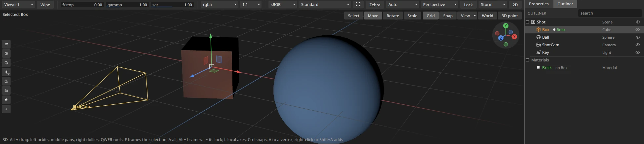Click the red X-axis arrow of move gizmo
Image resolution: width=644 pixels, height=144 pixels.
(x=238, y=72)
